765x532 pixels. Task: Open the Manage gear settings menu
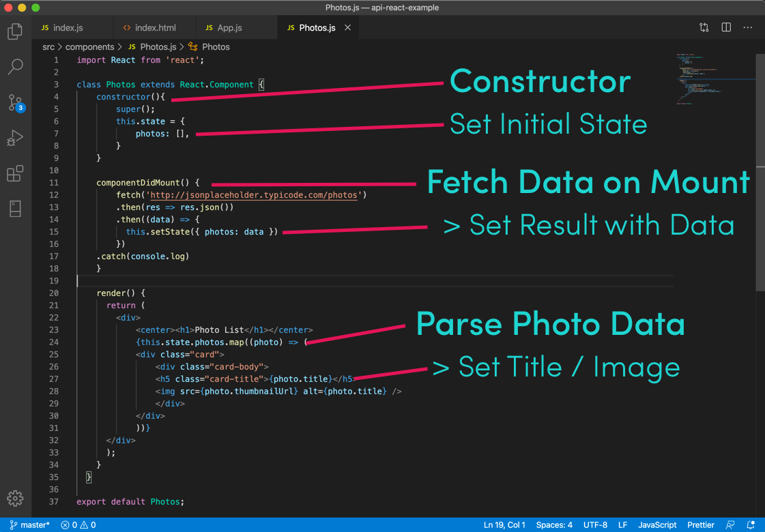click(15, 499)
